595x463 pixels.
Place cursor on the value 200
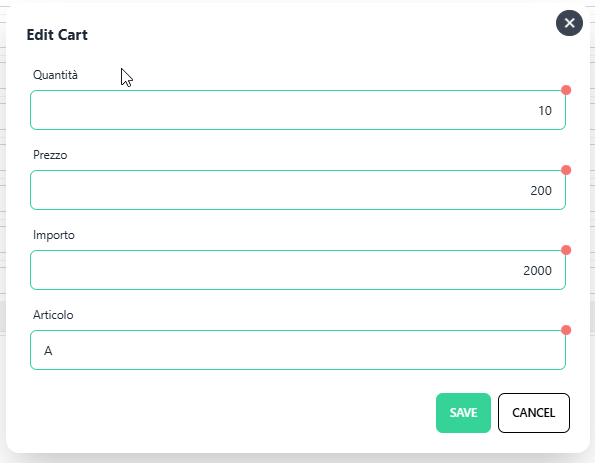pyautogui.click(x=541, y=191)
